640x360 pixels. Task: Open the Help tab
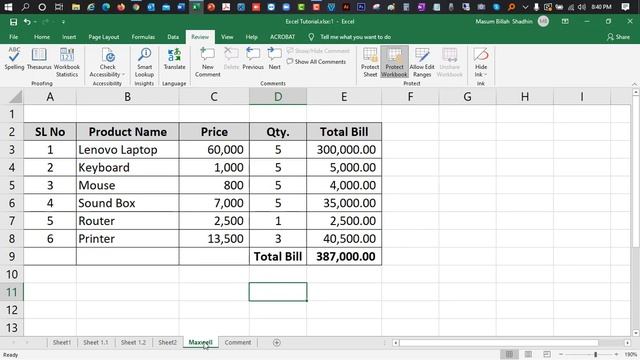click(x=251, y=37)
